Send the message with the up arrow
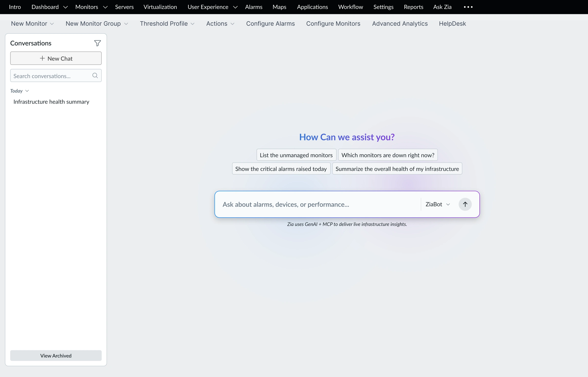 [x=465, y=204]
